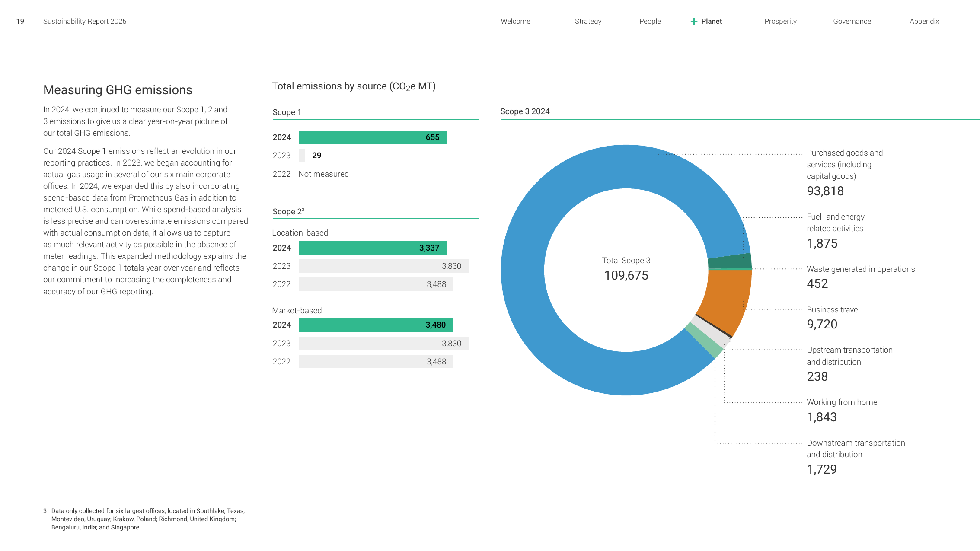Select the Purchased goods value 93,818
The height and width of the screenshot is (551, 980).
click(825, 191)
